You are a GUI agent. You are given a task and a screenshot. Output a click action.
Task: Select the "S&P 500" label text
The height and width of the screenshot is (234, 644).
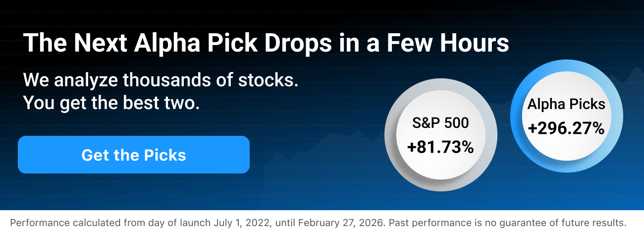(440, 123)
